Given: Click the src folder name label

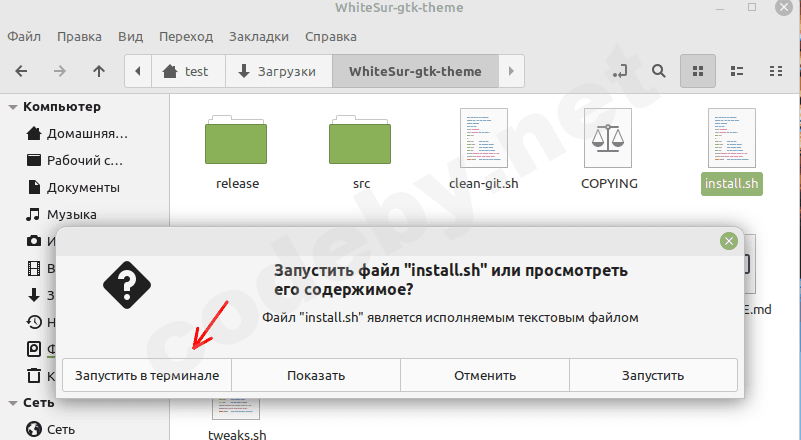Looking at the screenshot, I should pos(361,183).
